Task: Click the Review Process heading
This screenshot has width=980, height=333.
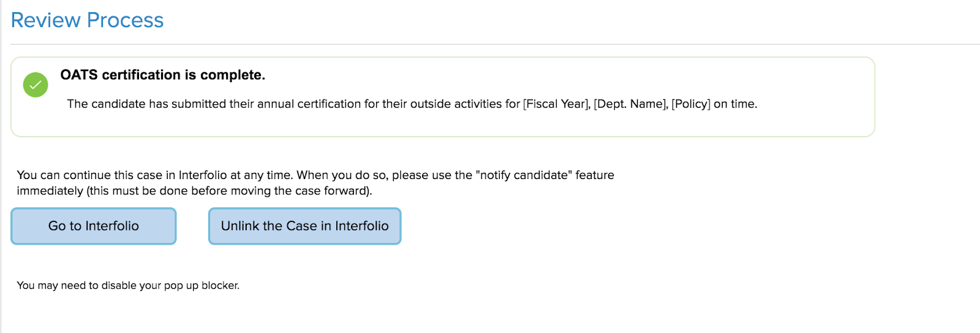Action: 87,20
